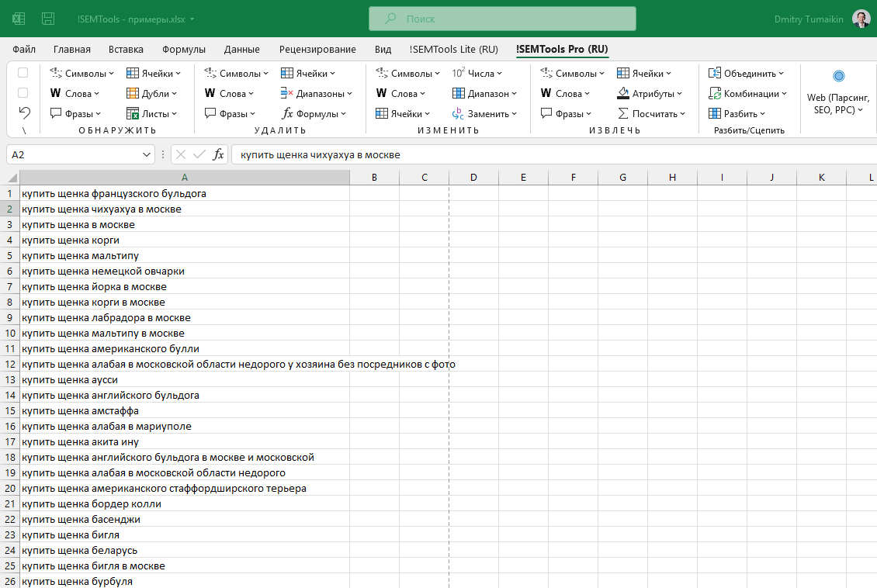This screenshot has width=877, height=588.
Task: Open Слова menu in ИЗВЛЕЧЬ group
Action: 565,93
